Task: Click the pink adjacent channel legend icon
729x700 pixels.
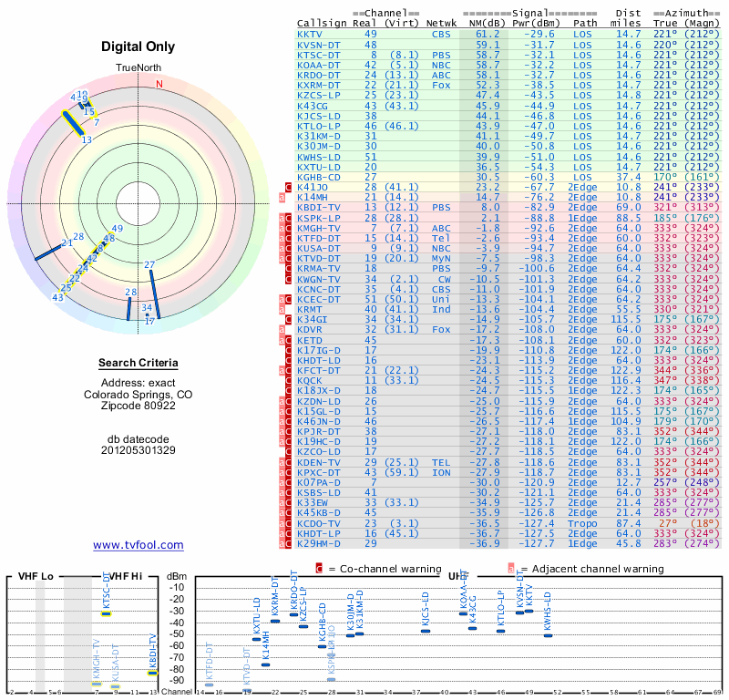Action: (511, 569)
